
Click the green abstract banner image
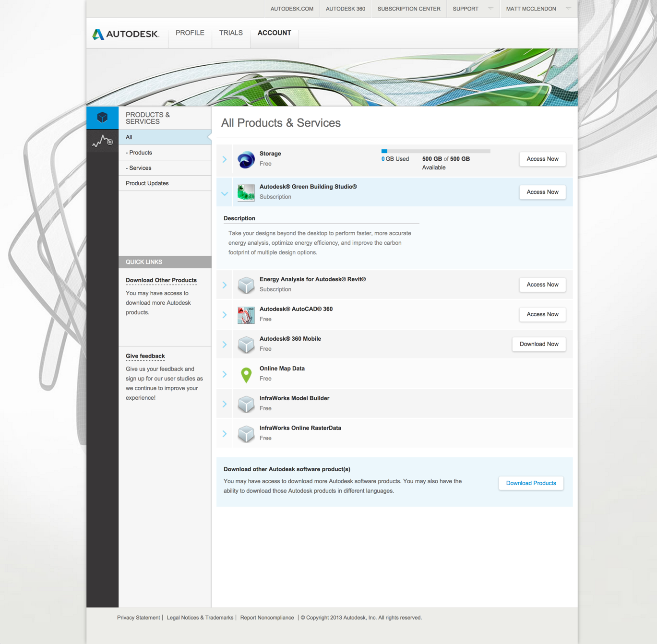coord(332,77)
